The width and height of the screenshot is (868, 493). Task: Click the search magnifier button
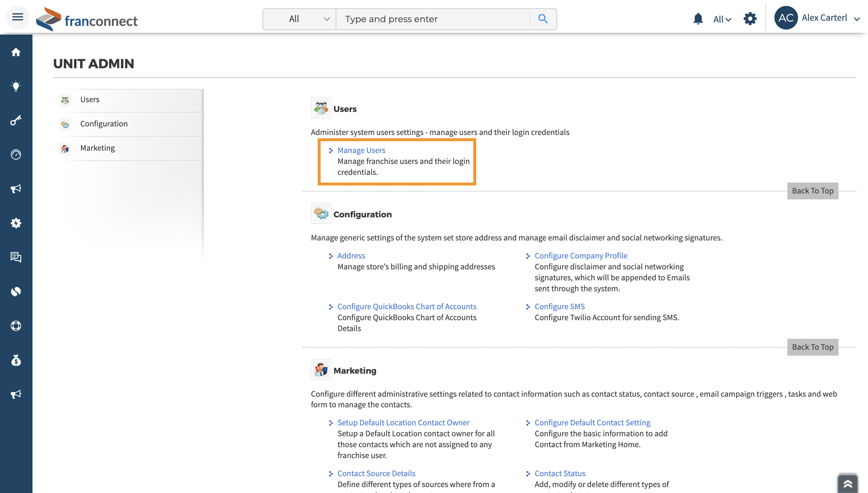pos(543,19)
